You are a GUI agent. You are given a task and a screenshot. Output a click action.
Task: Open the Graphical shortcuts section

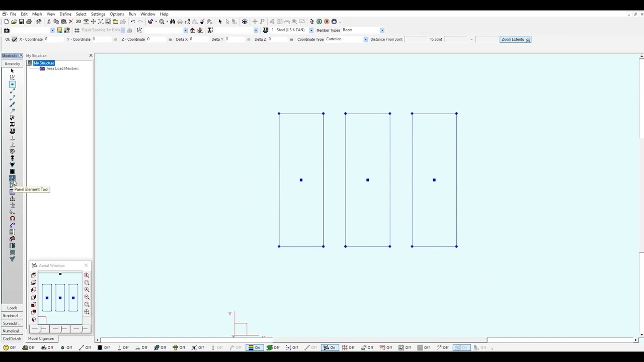[12, 316]
